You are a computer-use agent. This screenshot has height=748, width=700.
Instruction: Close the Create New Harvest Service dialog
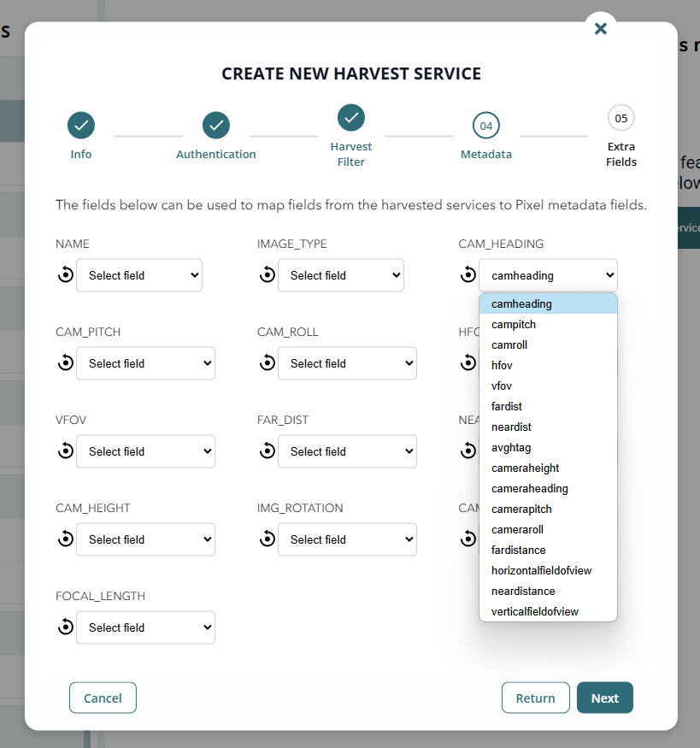(601, 28)
